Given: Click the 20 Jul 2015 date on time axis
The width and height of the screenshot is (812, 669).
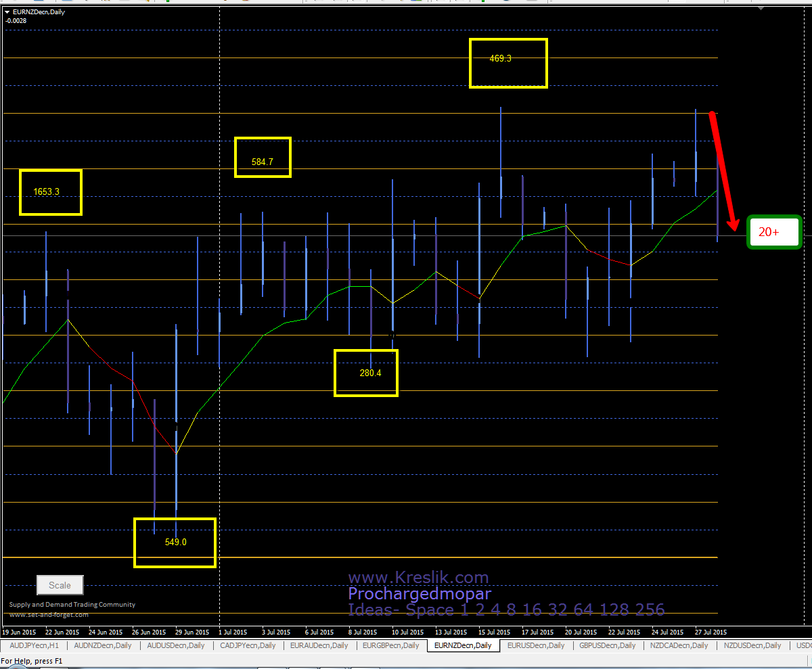Looking at the screenshot, I should pos(581,632).
